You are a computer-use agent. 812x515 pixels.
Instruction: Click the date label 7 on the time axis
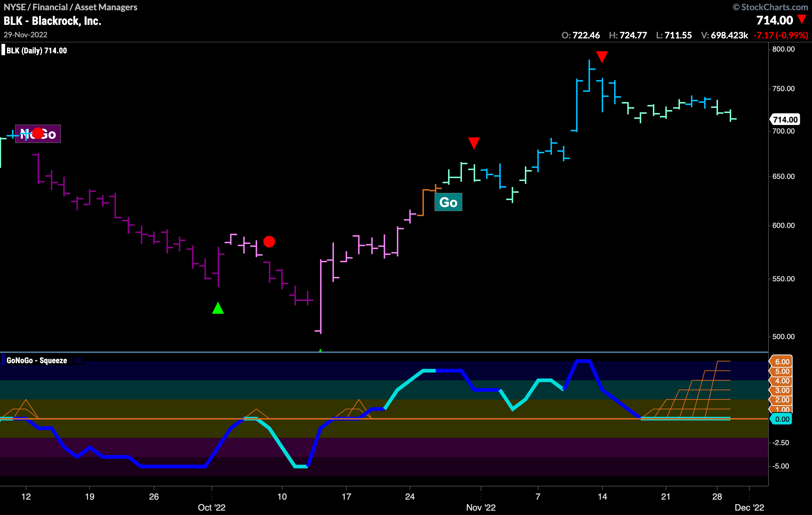pyautogui.click(x=538, y=496)
